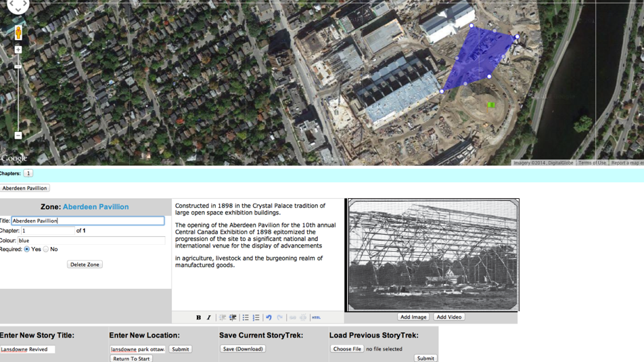Select the Aberdeen Pavillion zone tab
The height and width of the screenshot is (362, 644).
coord(24,188)
